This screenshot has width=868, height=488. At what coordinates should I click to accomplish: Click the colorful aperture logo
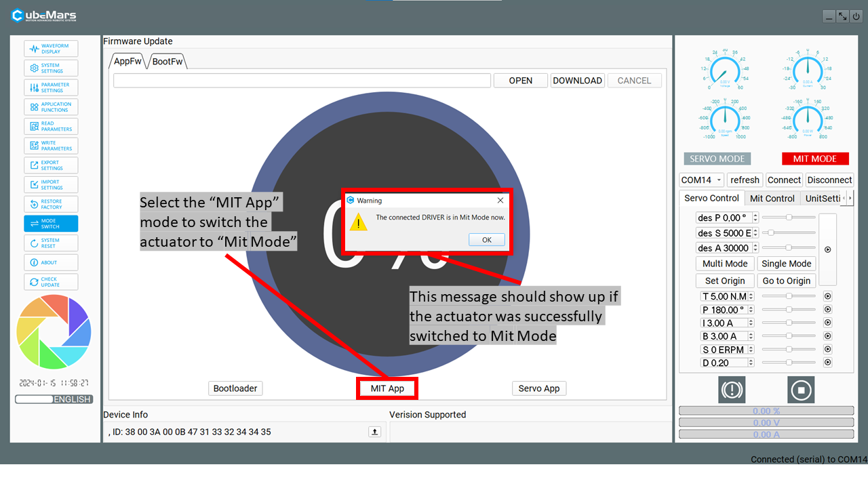click(x=54, y=331)
